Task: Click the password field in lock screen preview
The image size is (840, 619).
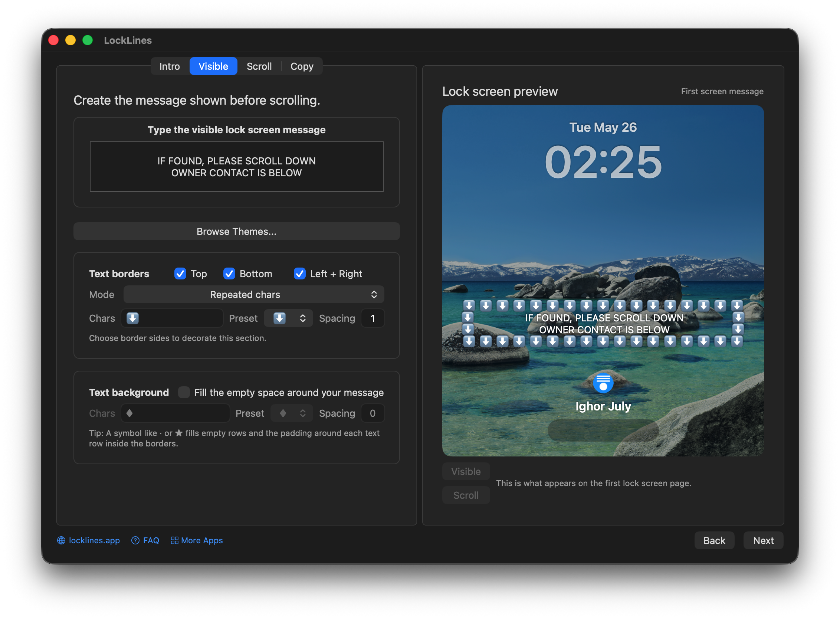Action: (x=603, y=430)
